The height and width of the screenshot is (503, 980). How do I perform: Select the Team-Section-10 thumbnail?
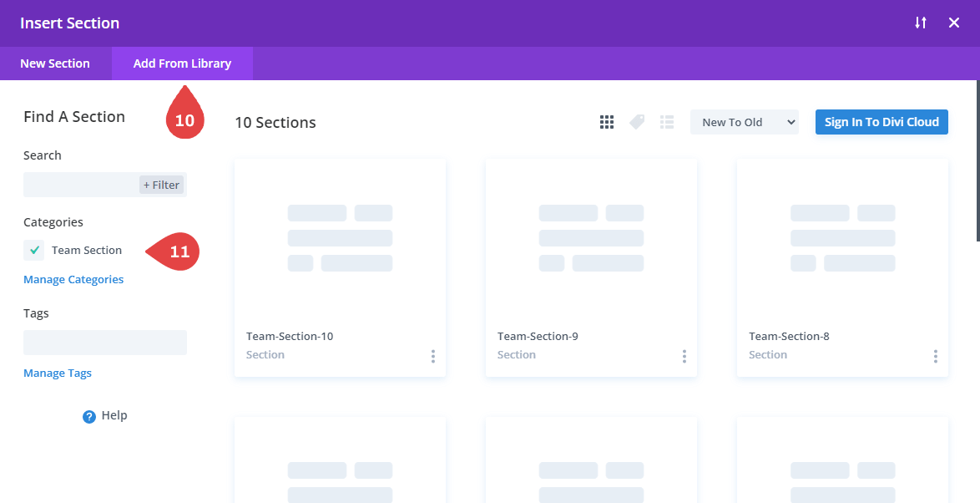pos(340,238)
